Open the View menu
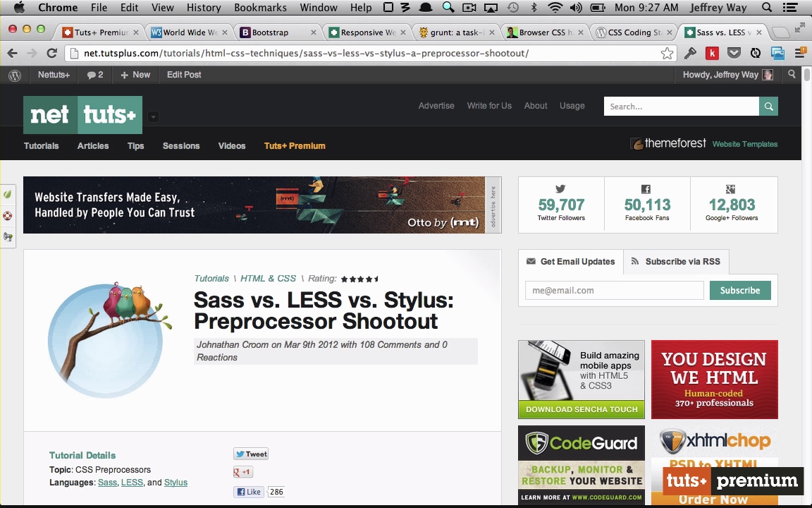The height and width of the screenshot is (508, 812). (163, 7)
